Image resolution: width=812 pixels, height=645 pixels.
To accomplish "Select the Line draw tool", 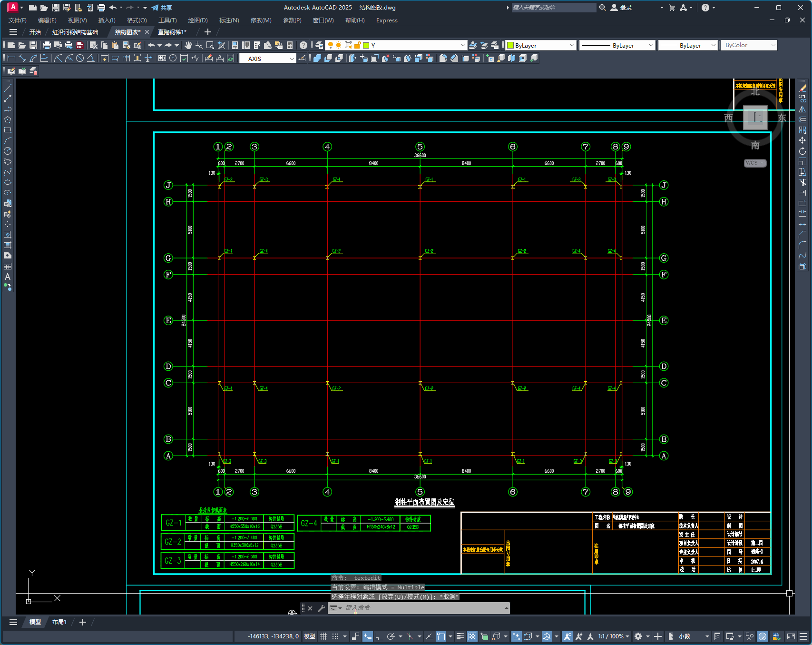I will click(x=8, y=88).
